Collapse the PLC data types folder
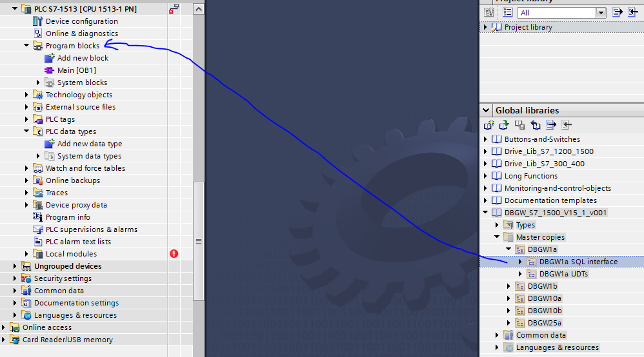The width and height of the screenshot is (644, 357). (x=26, y=131)
